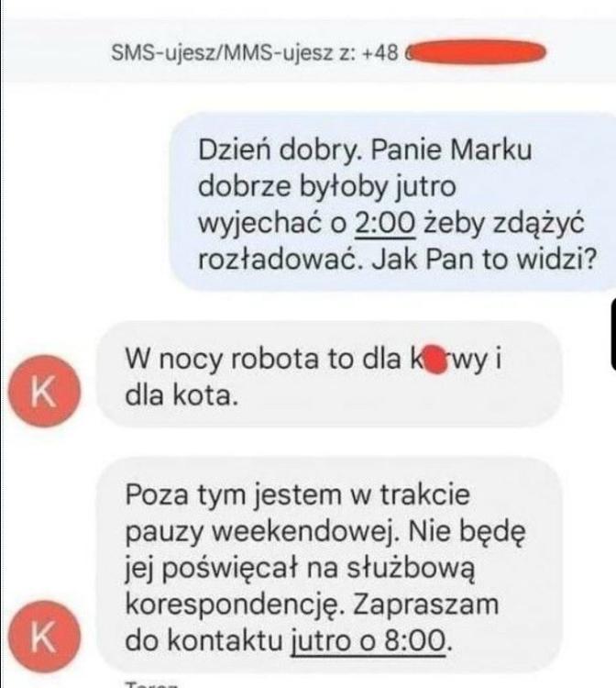Select the blue "Dzień dobry. Panie Marku" bubble
This screenshot has width=616, height=688.
(393, 202)
